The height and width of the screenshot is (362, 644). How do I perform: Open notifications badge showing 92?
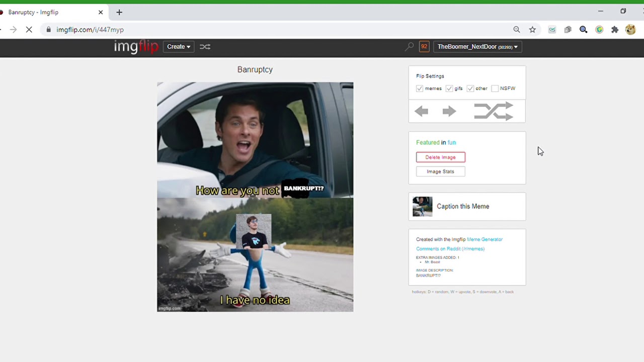pyautogui.click(x=424, y=47)
